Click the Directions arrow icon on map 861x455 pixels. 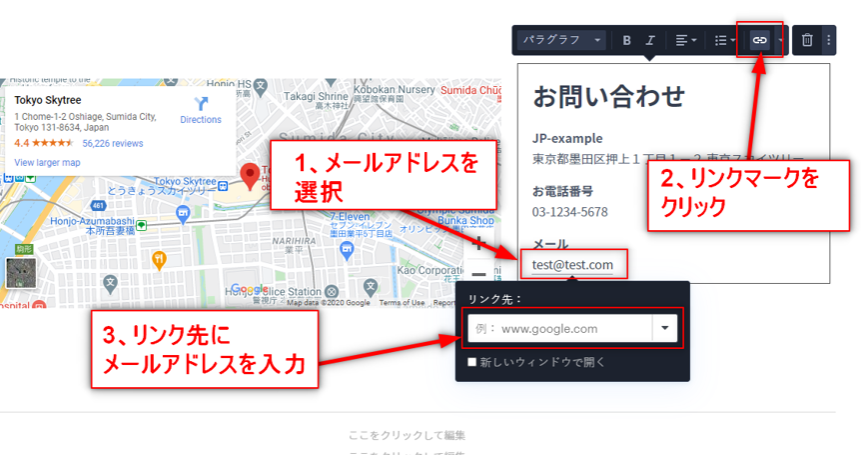[201, 103]
